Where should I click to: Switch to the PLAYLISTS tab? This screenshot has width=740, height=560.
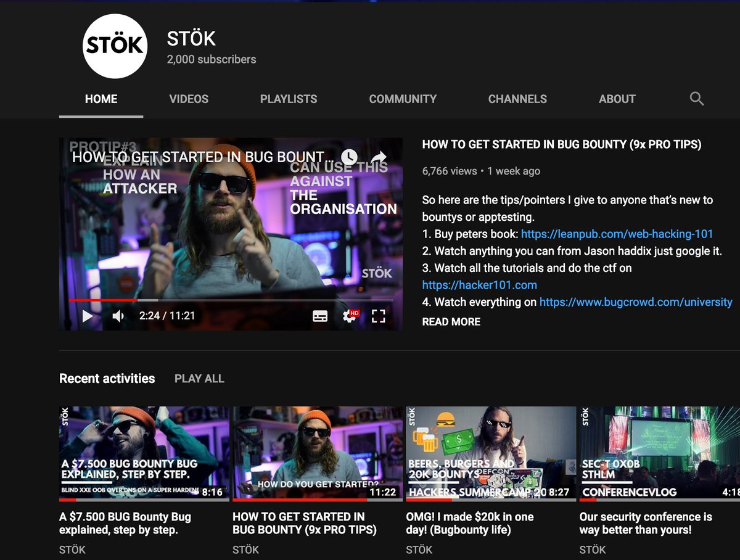point(289,99)
